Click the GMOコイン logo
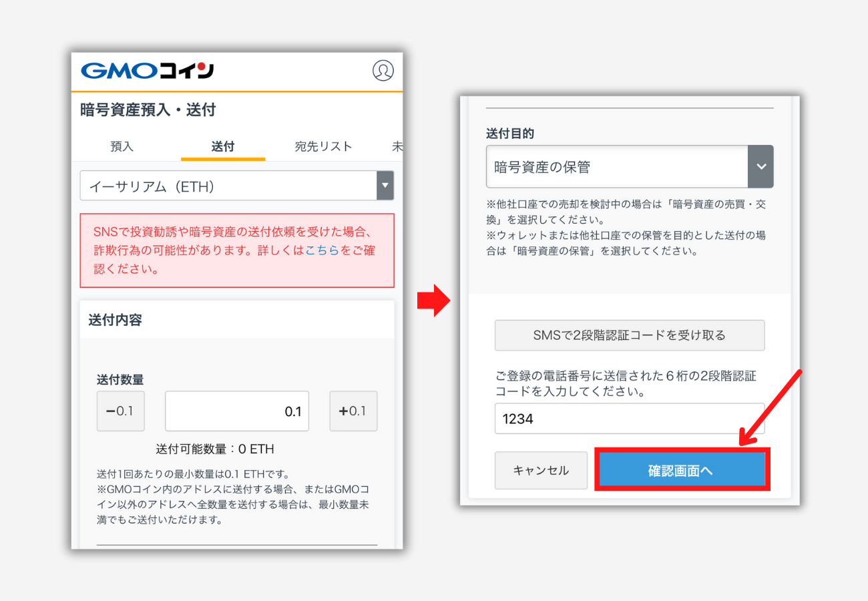Viewport: 868px width, 601px height. coord(146,70)
